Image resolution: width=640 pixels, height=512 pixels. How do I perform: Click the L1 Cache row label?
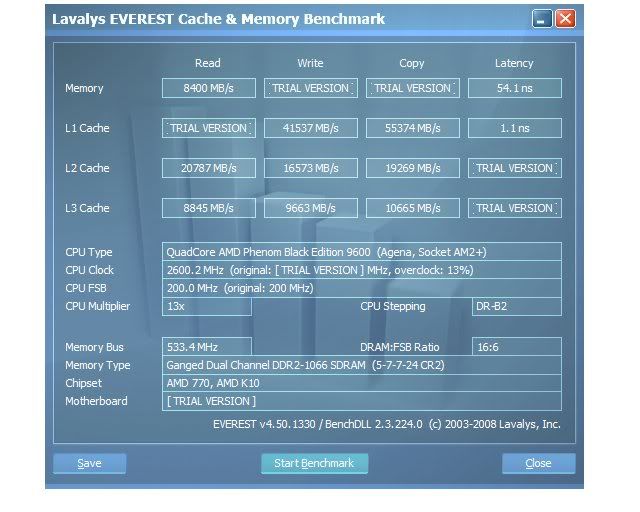click(x=87, y=128)
